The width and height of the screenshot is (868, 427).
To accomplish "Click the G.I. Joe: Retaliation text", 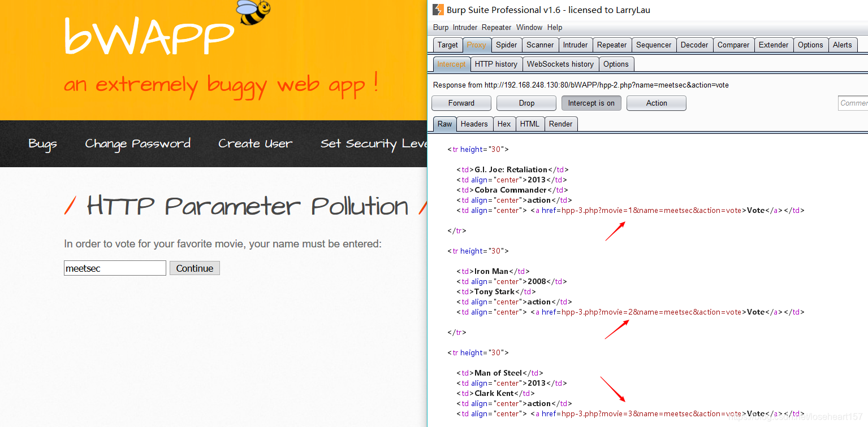I will tap(511, 169).
